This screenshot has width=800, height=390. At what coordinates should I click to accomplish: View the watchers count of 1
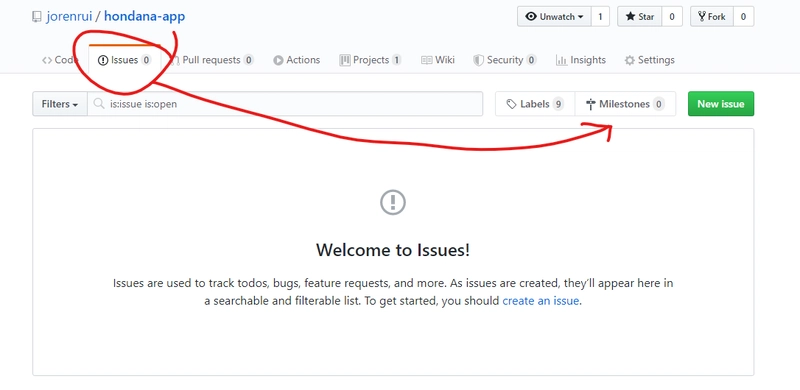(x=600, y=16)
